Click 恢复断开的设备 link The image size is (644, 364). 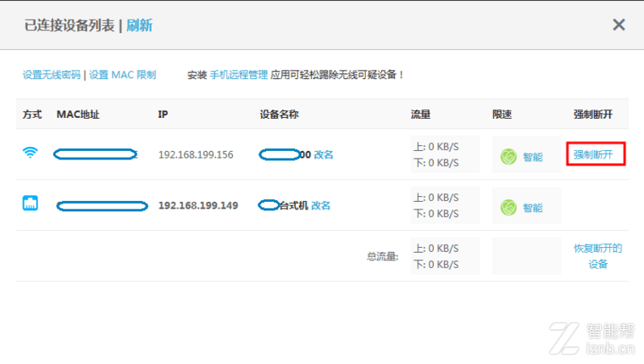[x=597, y=256]
